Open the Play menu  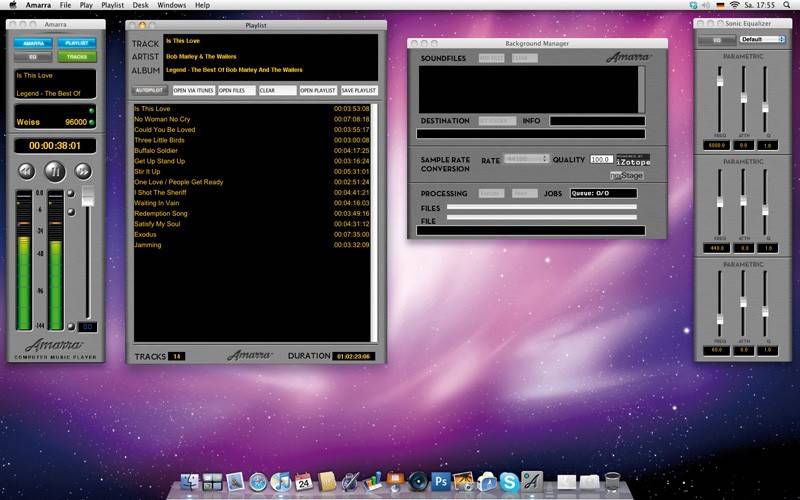(x=86, y=5)
